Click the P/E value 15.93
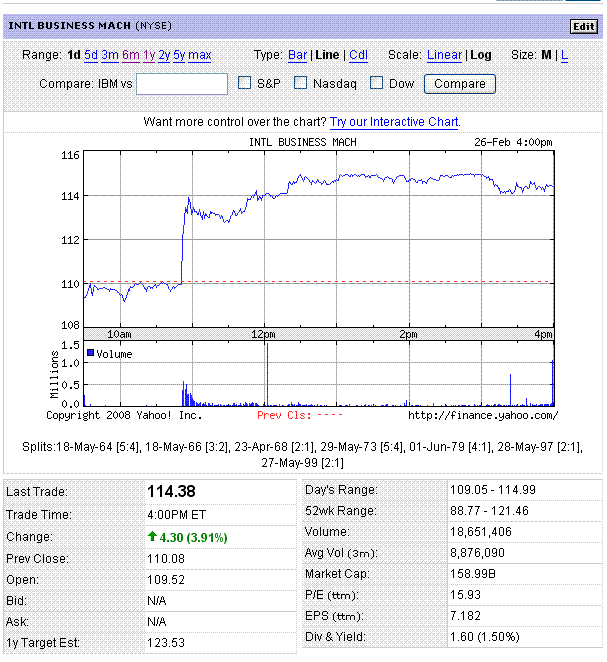 tap(465, 595)
